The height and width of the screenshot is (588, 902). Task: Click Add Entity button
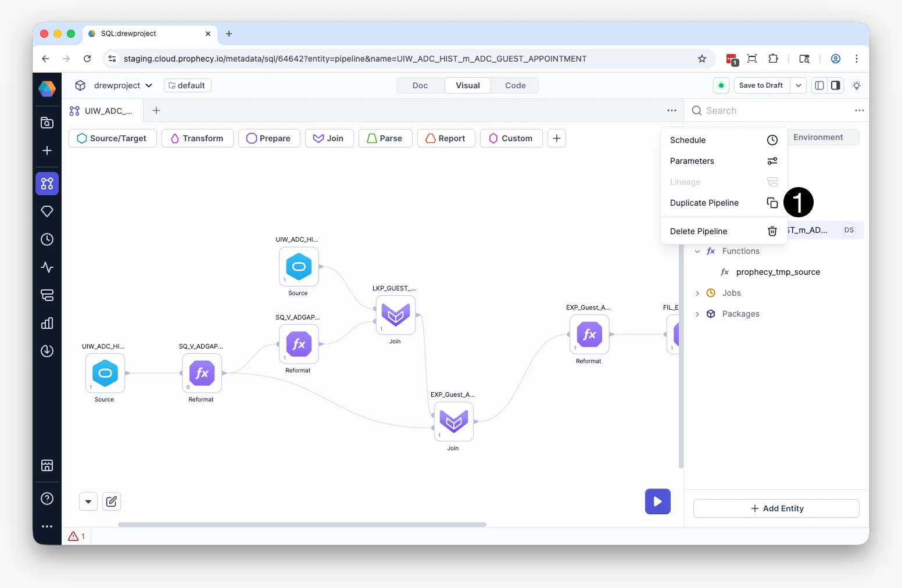coord(776,508)
